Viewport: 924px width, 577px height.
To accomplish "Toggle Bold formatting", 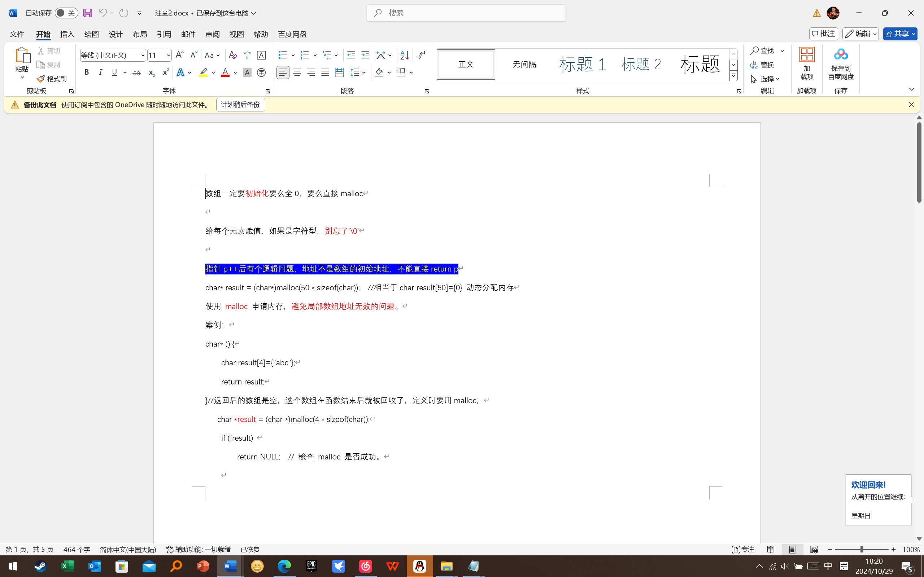I will click(x=87, y=72).
